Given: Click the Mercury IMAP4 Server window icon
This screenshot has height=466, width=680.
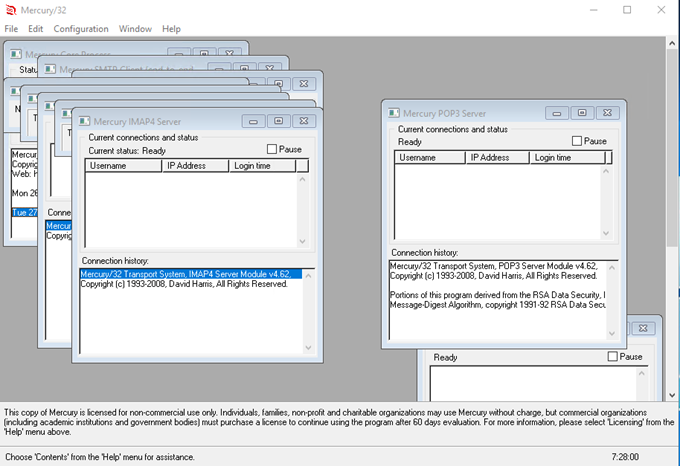Looking at the screenshot, I should coord(85,121).
